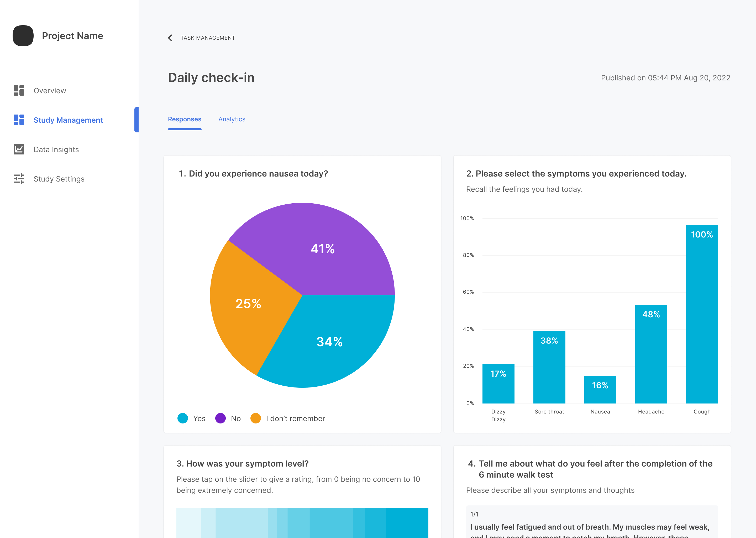Click the Data Insights chart icon
756x538 pixels.
tap(19, 149)
